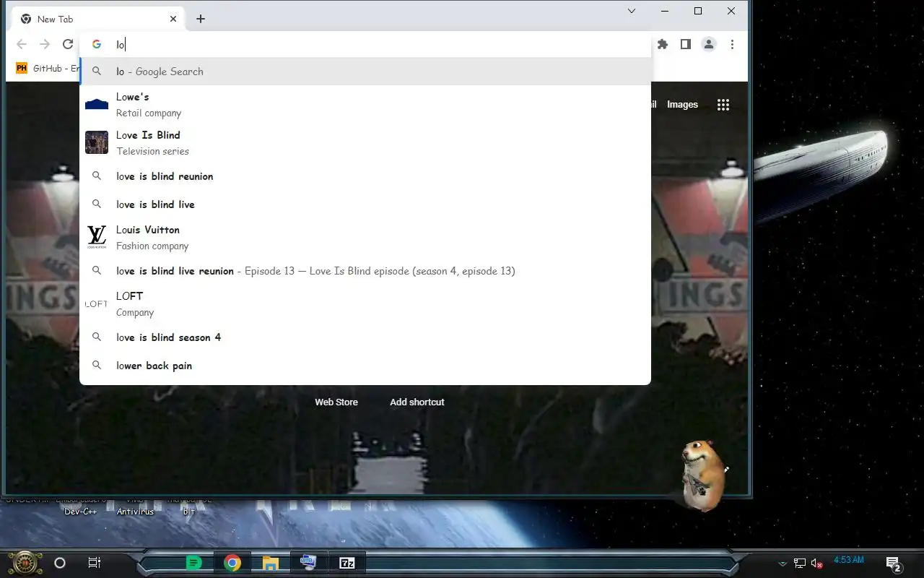The width and height of the screenshot is (924, 578).
Task: Toggle the side panel icon
Action: [x=686, y=45]
